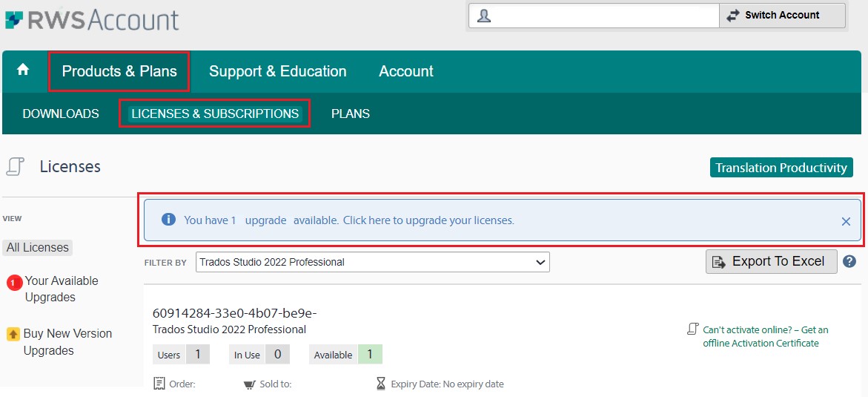Click the RWS Account logo
868x397 pixels.
pyautogui.click(x=92, y=19)
